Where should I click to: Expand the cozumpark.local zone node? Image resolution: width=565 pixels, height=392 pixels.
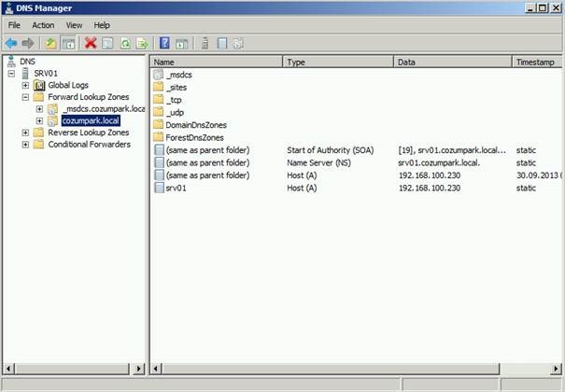pos(39,120)
